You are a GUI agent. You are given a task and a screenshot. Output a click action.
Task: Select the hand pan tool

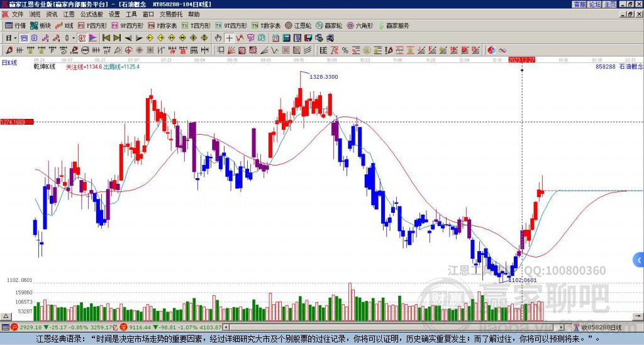point(218,38)
